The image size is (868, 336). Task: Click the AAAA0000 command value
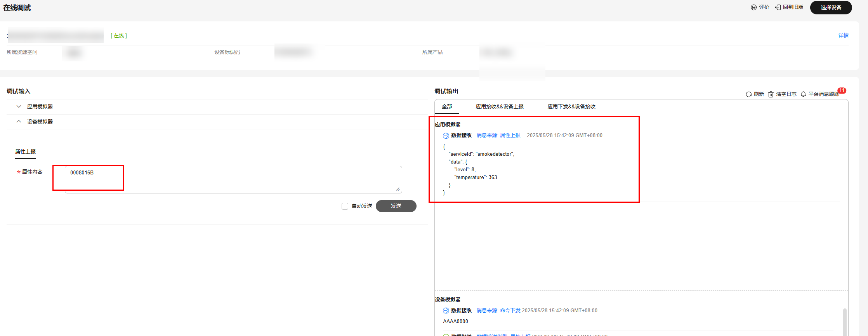455,322
